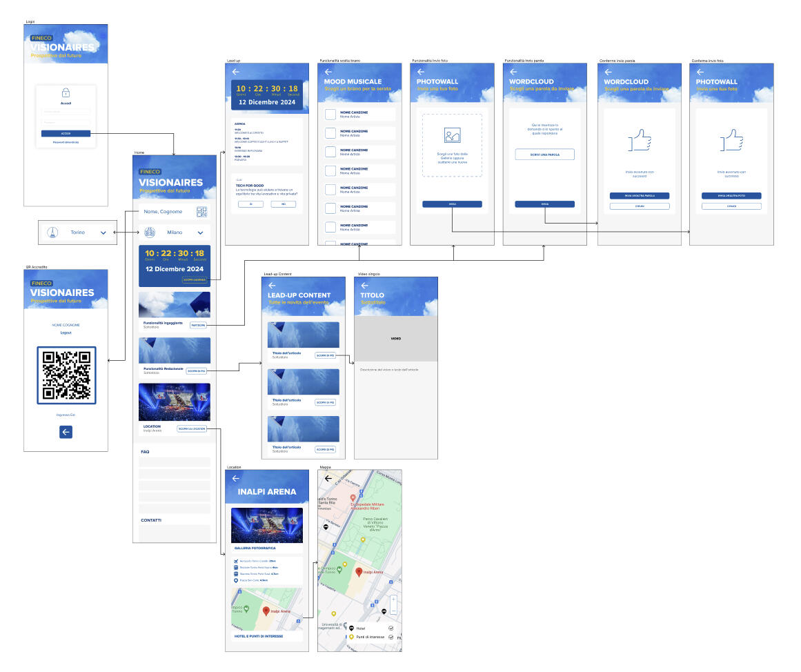Click the QR code icon beside Nome, Cognome
Image resolution: width=801 pixels, height=672 pixels.
201,212
